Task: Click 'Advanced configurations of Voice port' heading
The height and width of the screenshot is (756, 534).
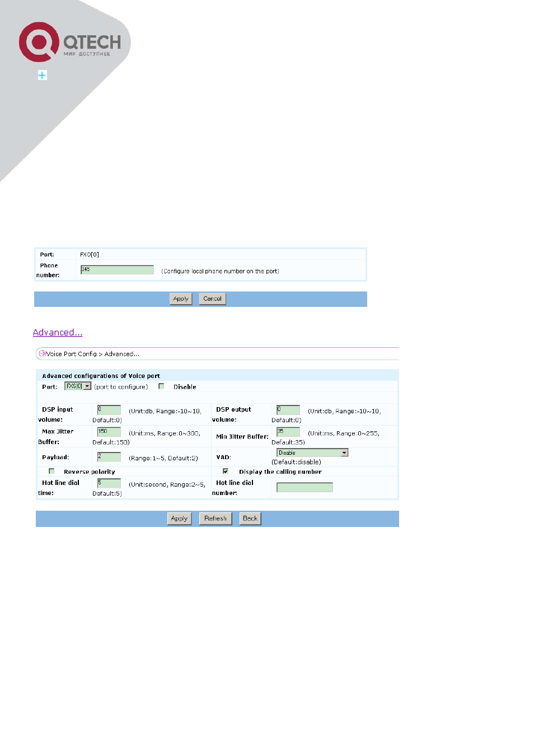Action: 101,376
